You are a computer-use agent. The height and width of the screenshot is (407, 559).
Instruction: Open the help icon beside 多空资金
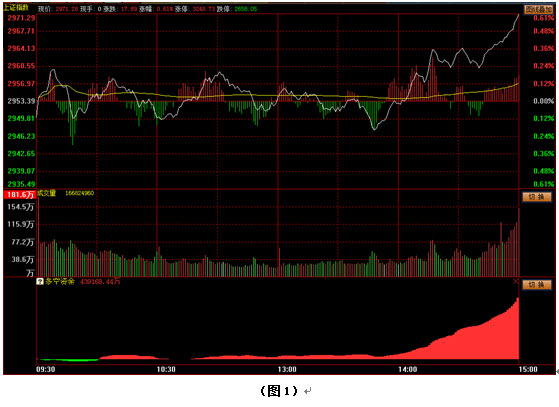(x=40, y=282)
